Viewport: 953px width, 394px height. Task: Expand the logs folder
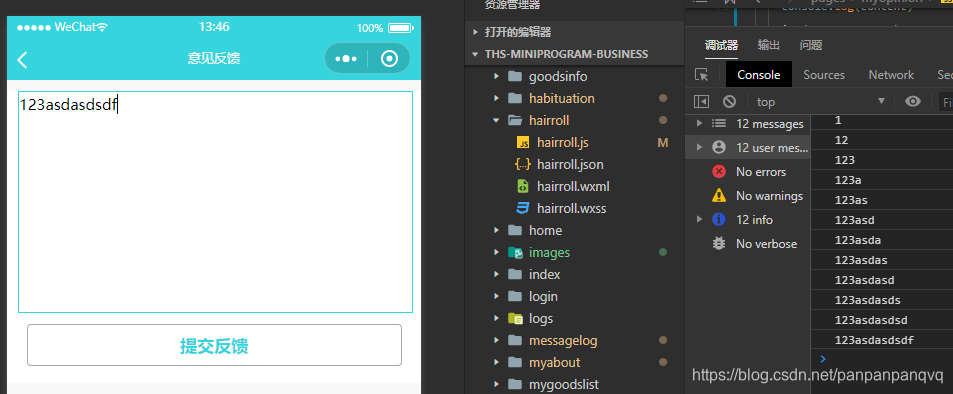click(x=497, y=319)
